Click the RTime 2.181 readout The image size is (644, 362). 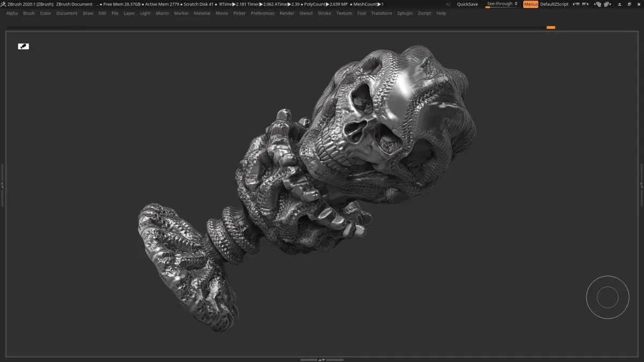point(233,4)
